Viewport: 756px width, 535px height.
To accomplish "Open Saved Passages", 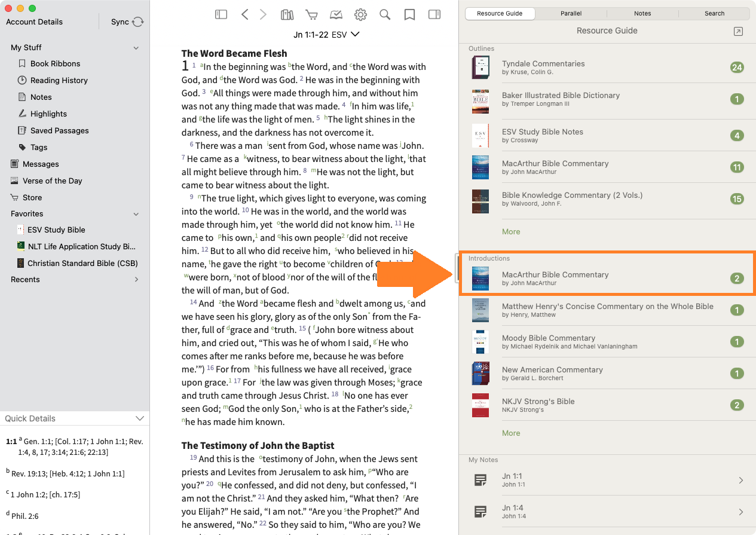I will [x=59, y=130].
